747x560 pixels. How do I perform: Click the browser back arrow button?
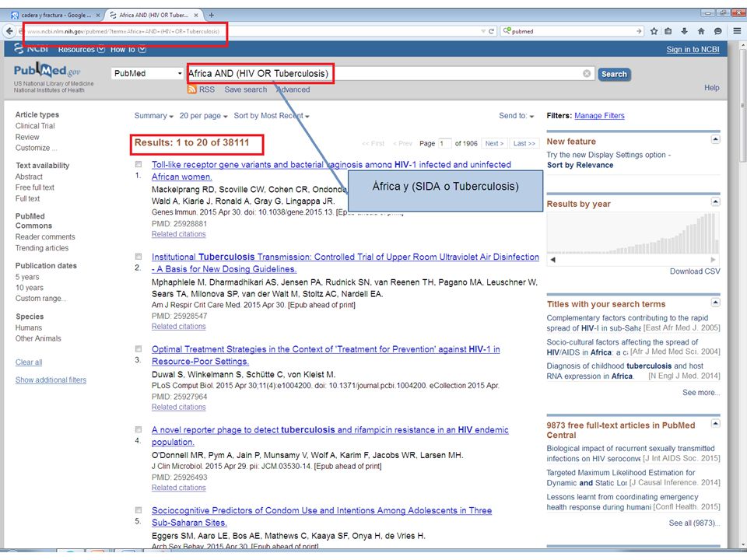click(x=9, y=31)
